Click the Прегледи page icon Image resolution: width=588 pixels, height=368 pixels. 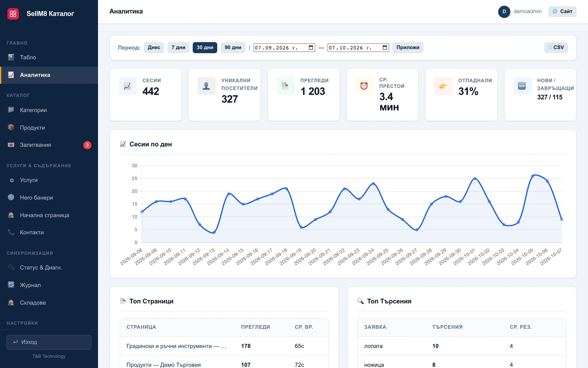pos(286,86)
